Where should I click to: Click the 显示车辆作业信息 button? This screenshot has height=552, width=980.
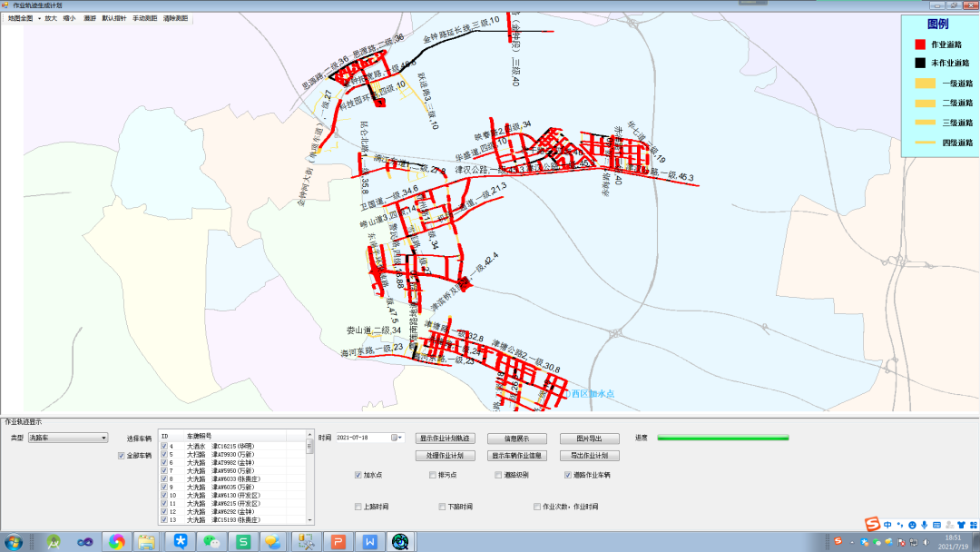pos(517,456)
